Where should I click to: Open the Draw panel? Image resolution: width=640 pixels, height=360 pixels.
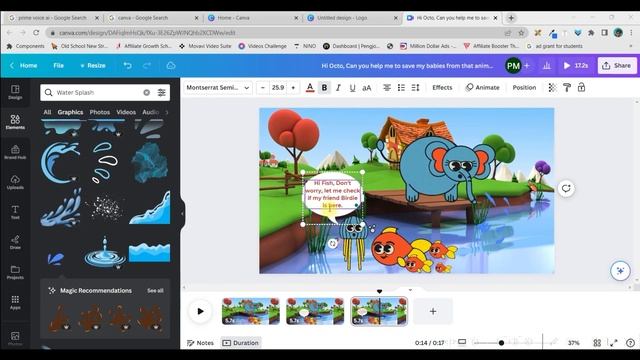15,242
